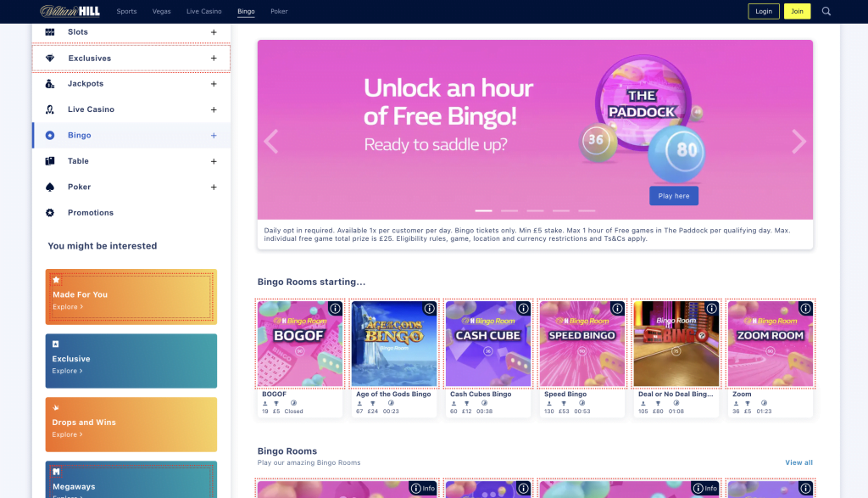Open info icon on Age of the Gods Bingo
This screenshot has width=868, height=498.
[429, 309]
